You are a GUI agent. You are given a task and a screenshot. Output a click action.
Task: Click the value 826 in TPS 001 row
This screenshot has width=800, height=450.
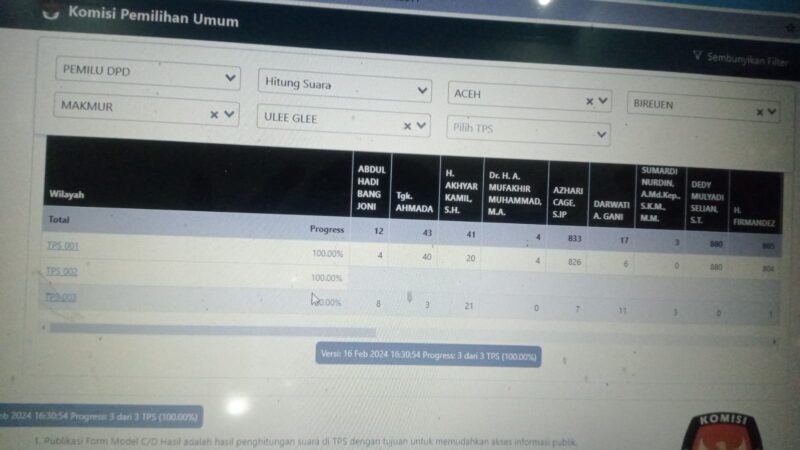click(x=574, y=262)
